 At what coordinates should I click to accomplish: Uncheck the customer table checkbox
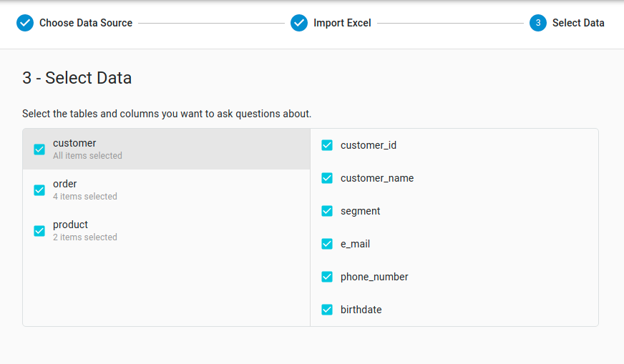(39, 149)
